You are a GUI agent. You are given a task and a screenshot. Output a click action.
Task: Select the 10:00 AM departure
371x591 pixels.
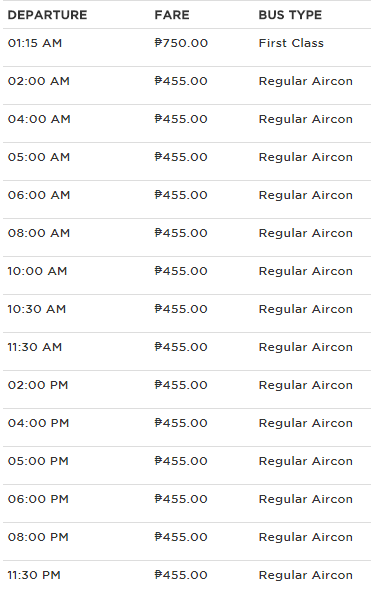37,271
